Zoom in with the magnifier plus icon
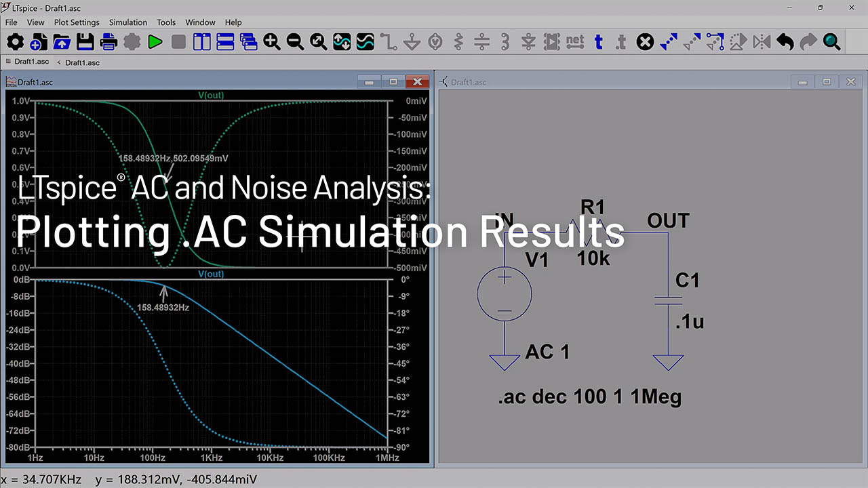Viewport: 868px width, 488px height. [272, 42]
